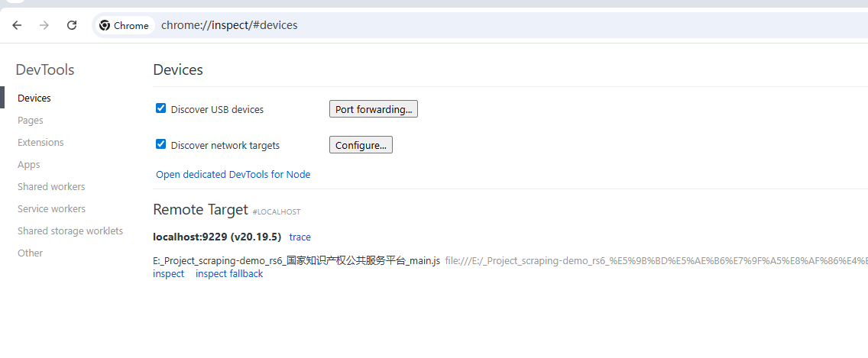View Shared storage worklets

point(70,231)
